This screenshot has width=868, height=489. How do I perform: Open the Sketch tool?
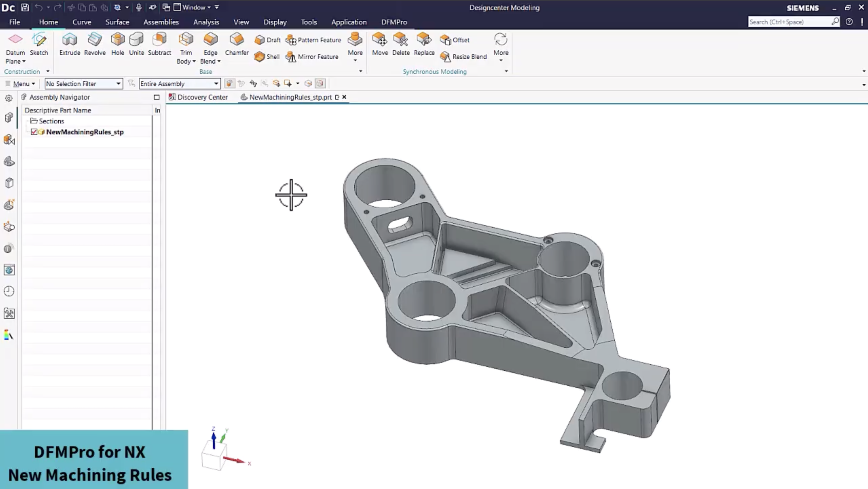39,45
